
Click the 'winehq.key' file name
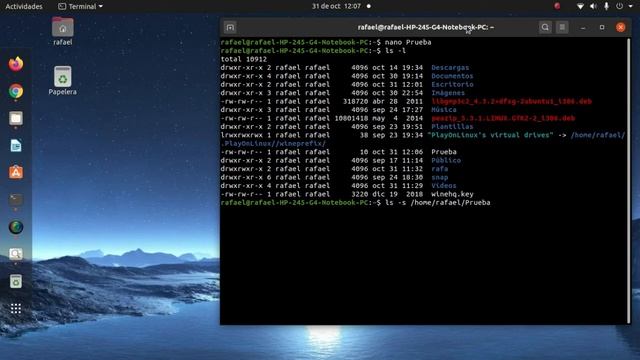(452, 194)
